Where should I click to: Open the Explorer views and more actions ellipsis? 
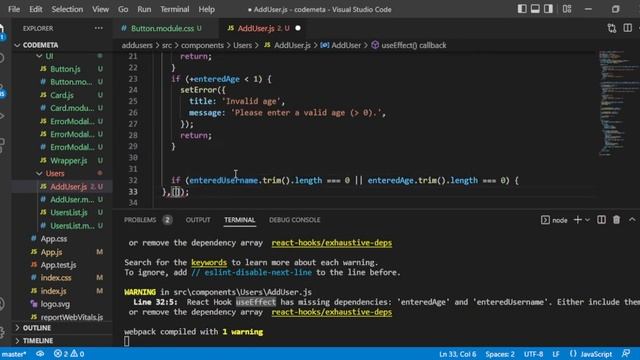(98, 28)
